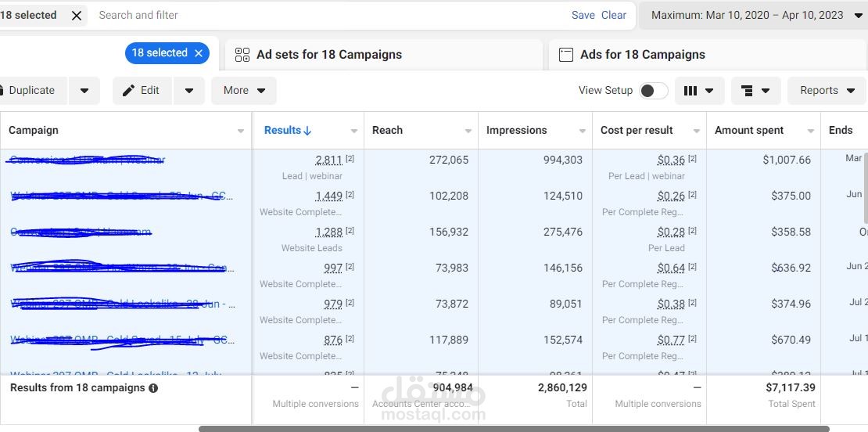This screenshot has width=868, height=432.
Task: Click the Ads square panel icon
Action: pyautogui.click(x=565, y=55)
